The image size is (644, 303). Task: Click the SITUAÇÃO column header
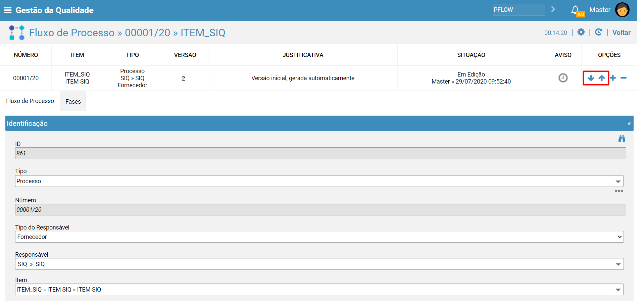click(x=471, y=55)
